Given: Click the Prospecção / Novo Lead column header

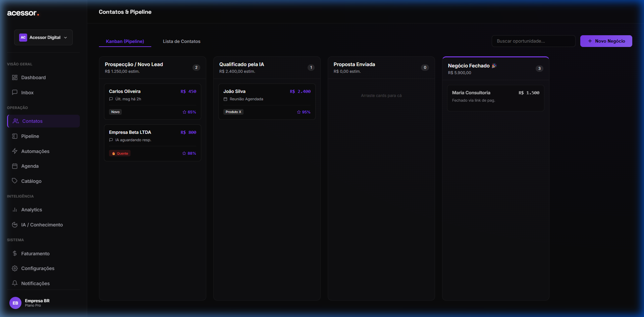Looking at the screenshot, I should pos(153,67).
